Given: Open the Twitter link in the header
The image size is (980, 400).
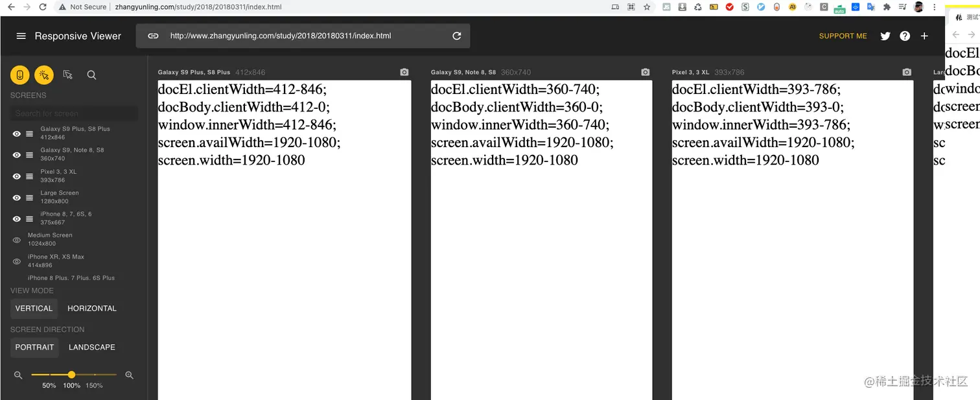Looking at the screenshot, I should 885,36.
